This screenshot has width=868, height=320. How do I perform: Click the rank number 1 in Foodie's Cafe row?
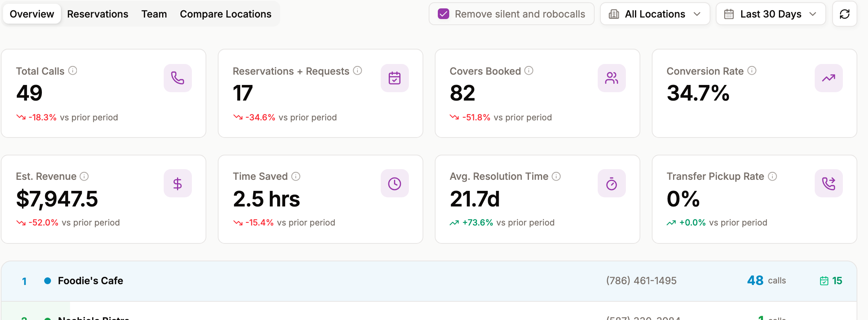[24, 282]
